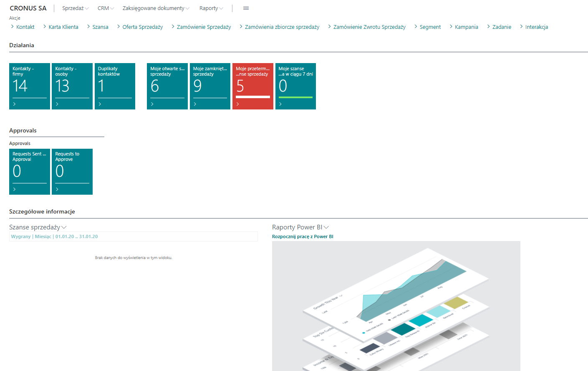Viewport: 588px width, 371px height.
Task: Open Raporty Power BI dropdown chevron
Action: point(326,227)
